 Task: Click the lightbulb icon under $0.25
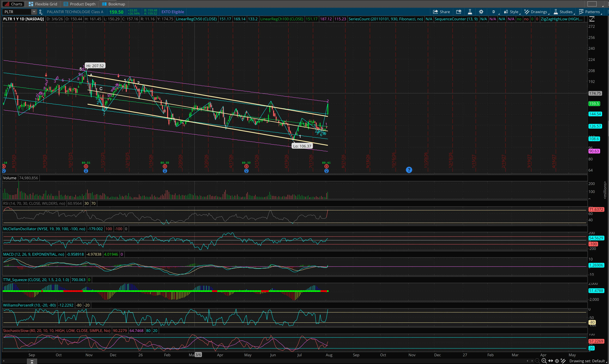click(165, 171)
